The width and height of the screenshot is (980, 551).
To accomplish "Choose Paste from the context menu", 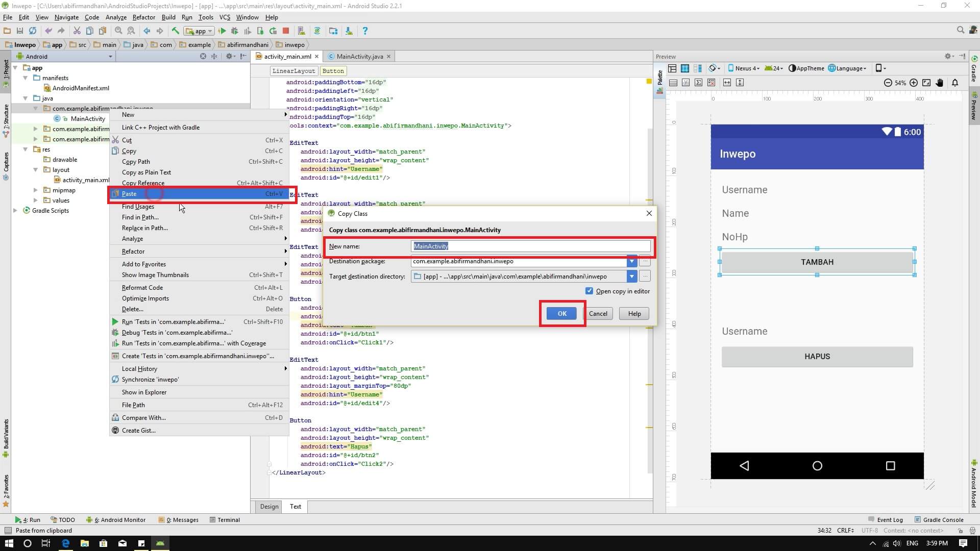I will [129, 194].
